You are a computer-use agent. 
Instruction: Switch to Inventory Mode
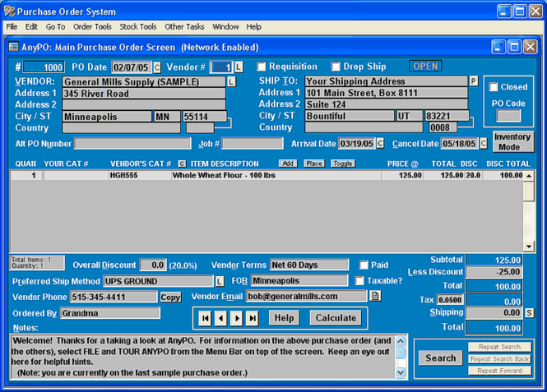point(512,142)
